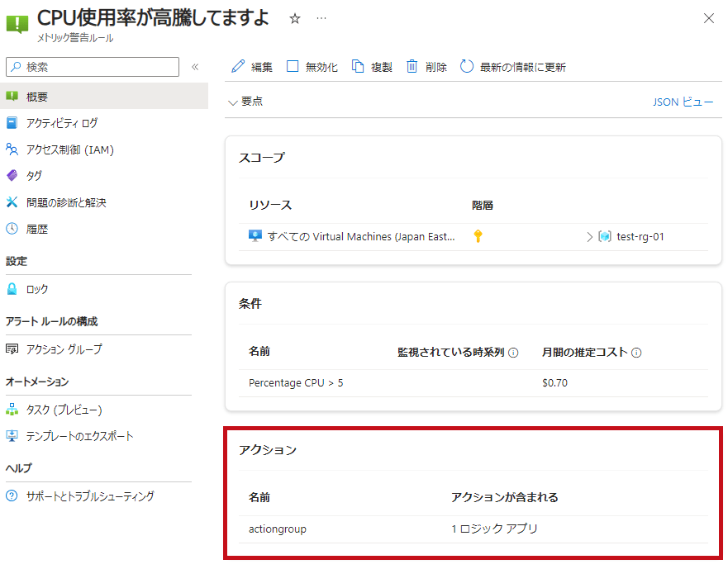The image size is (728, 569).
Task: Click the 編集 toolbar label
Action: (262, 67)
